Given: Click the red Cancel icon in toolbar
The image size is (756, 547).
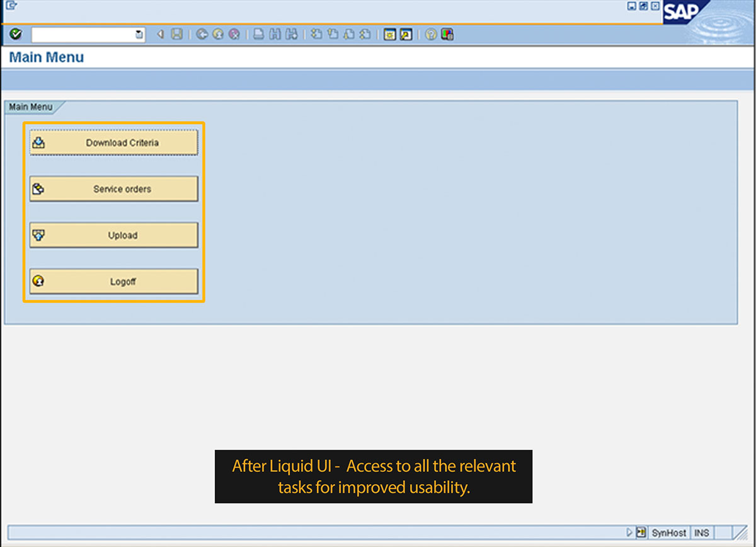Looking at the screenshot, I should coord(234,35).
